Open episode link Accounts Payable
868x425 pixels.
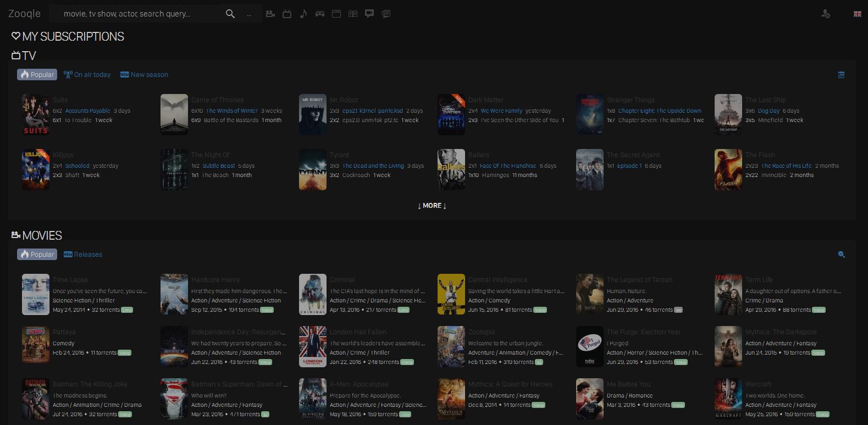click(88, 111)
